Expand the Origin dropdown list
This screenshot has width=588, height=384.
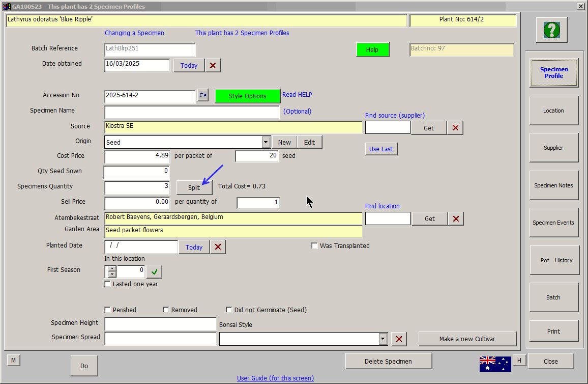coord(266,142)
